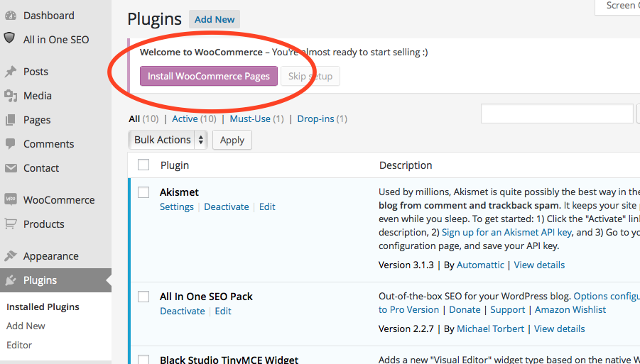The width and height of the screenshot is (640, 364).
Task: Click the Skip setup button
Action: pos(310,76)
